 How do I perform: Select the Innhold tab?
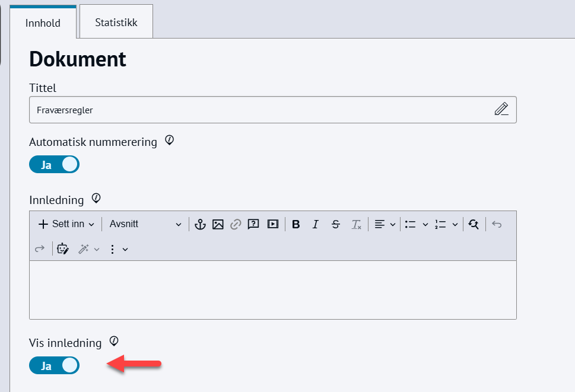(43, 23)
